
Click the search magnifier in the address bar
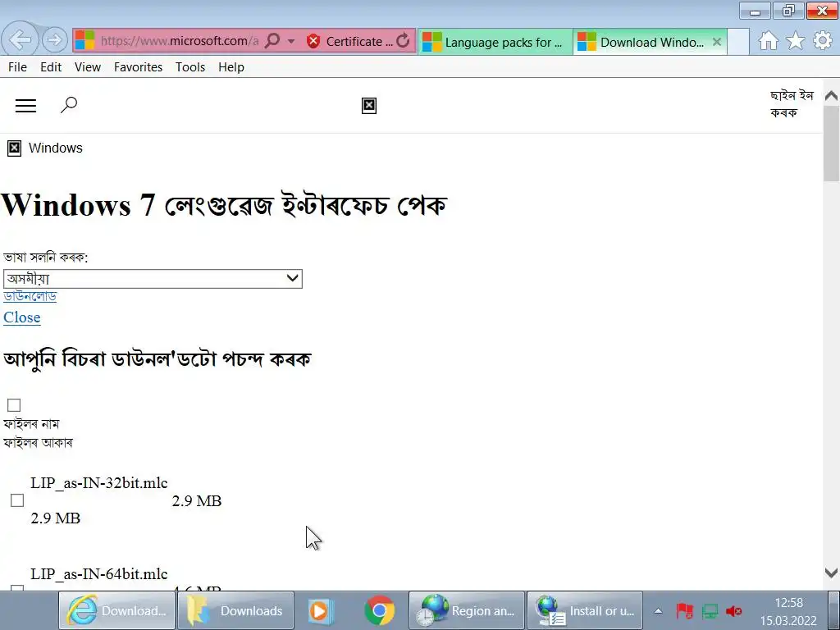[272, 41]
